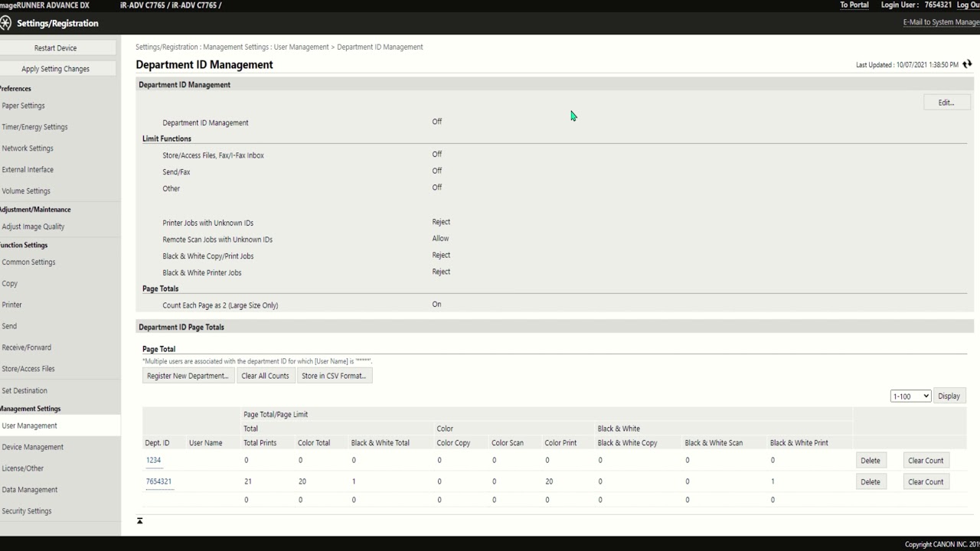
Task: Open department ID 1234 link
Action: (x=153, y=460)
